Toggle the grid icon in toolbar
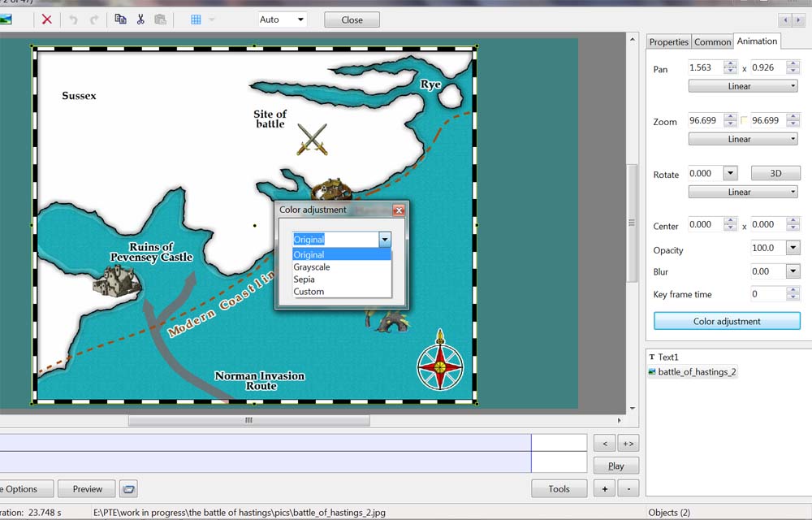This screenshot has height=520, width=812. [196, 19]
